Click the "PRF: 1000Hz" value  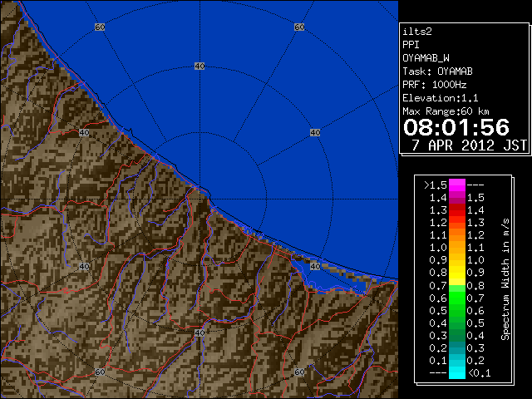click(x=434, y=85)
